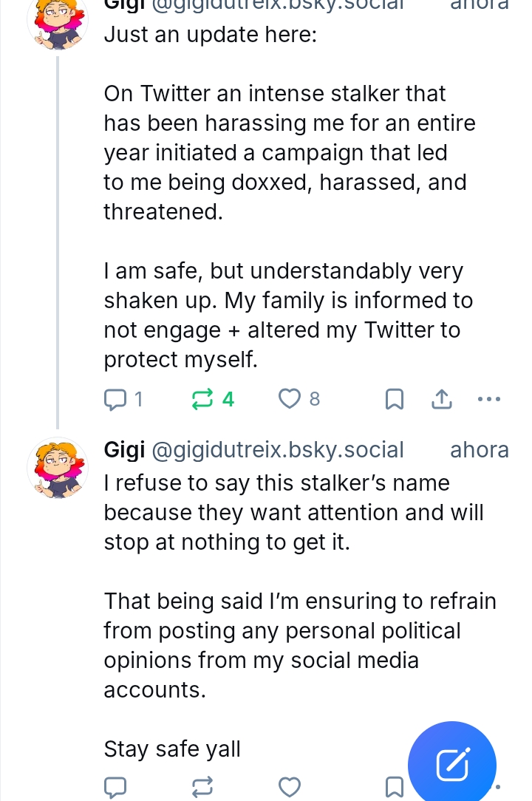Reply to the second post
This screenshot has height=801, width=532.
(x=115, y=785)
